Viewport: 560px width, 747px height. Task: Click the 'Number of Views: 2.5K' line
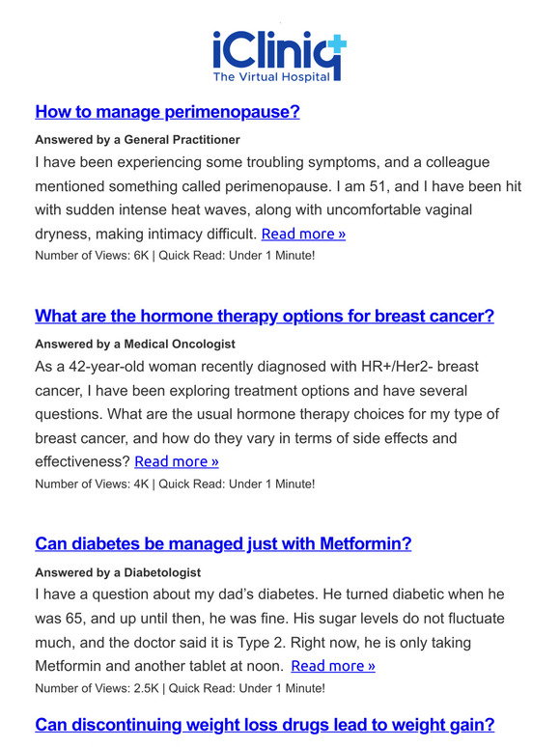pyautogui.click(x=181, y=688)
